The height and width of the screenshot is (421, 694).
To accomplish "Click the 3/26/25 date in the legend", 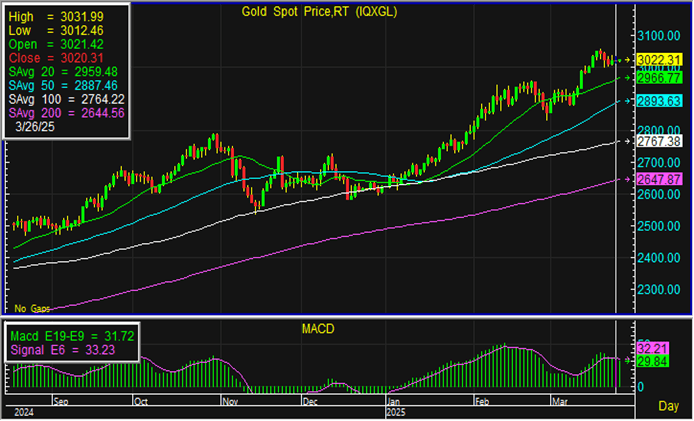I will pyautogui.click(x=37, y=128).
